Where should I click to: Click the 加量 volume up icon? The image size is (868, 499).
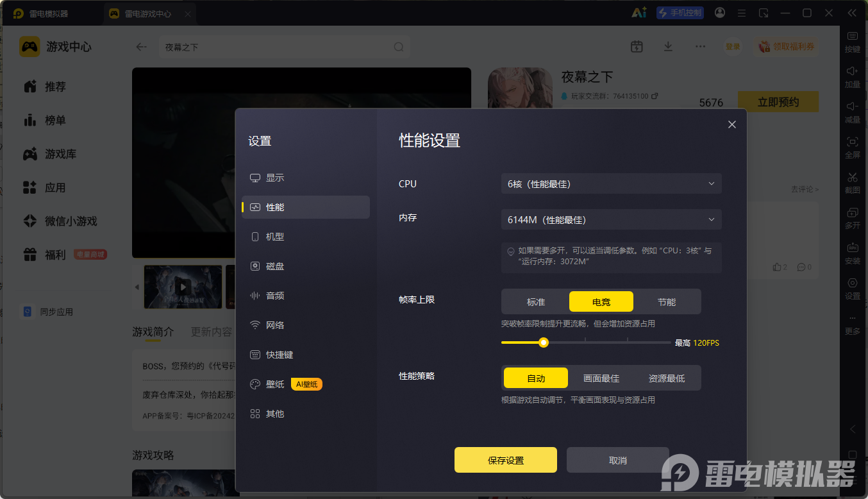[x=853, y=72]
